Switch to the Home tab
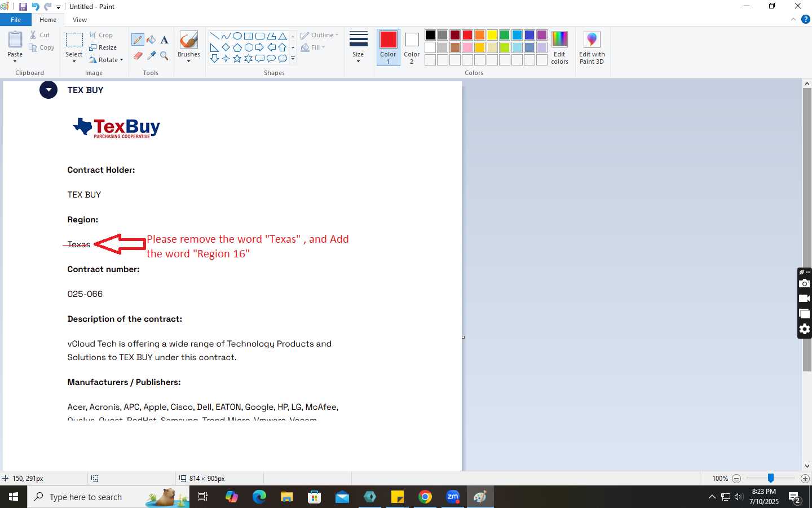The height and width of the screenshot is (508, 812). pos(48,20)
